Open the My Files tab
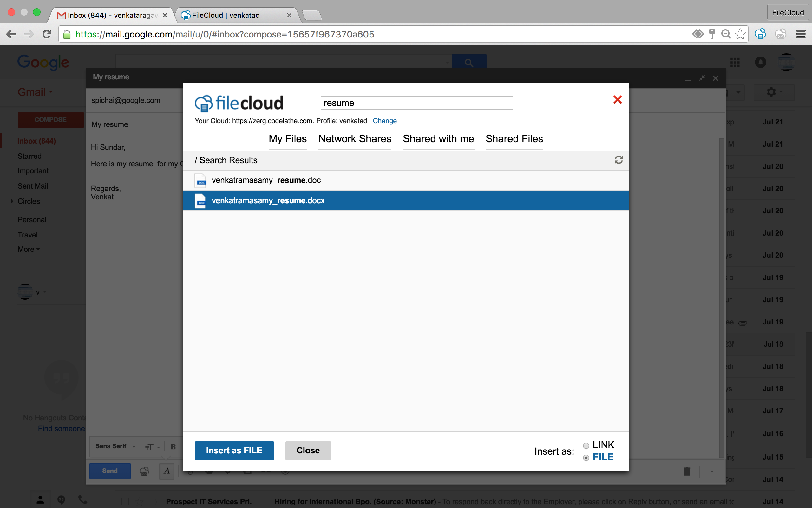Image resolution: width=812 pixels, height=508 pixels. [x=288, y=139]
